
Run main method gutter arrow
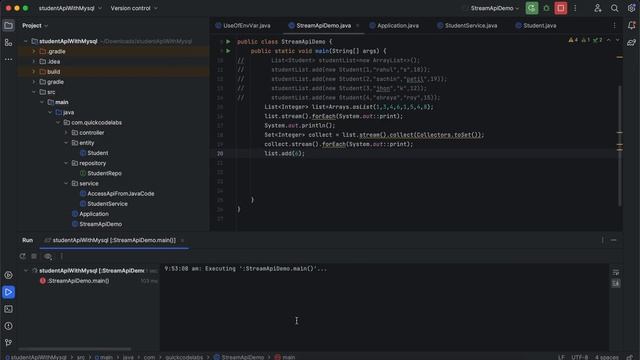click(x=228, y=51)
